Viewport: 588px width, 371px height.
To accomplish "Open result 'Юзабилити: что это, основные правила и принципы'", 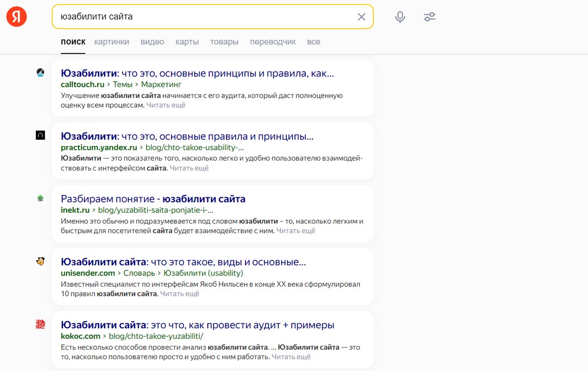I will click(187, 136).
